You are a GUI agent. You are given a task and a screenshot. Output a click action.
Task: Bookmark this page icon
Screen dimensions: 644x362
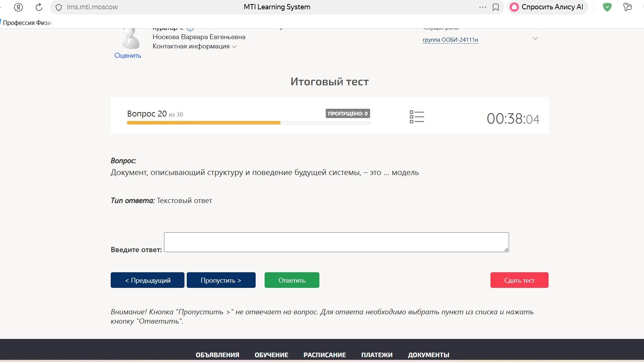point(496,7)
